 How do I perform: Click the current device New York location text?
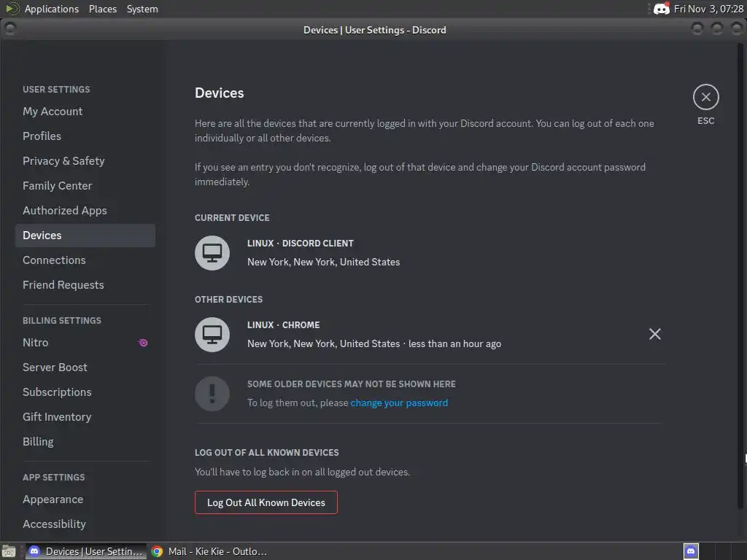click(323, 262)
